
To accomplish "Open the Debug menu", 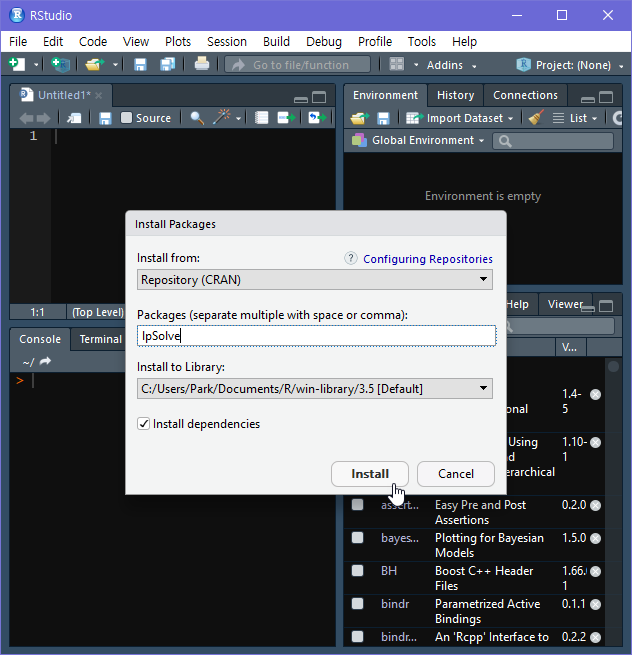I will click(324, 42).
